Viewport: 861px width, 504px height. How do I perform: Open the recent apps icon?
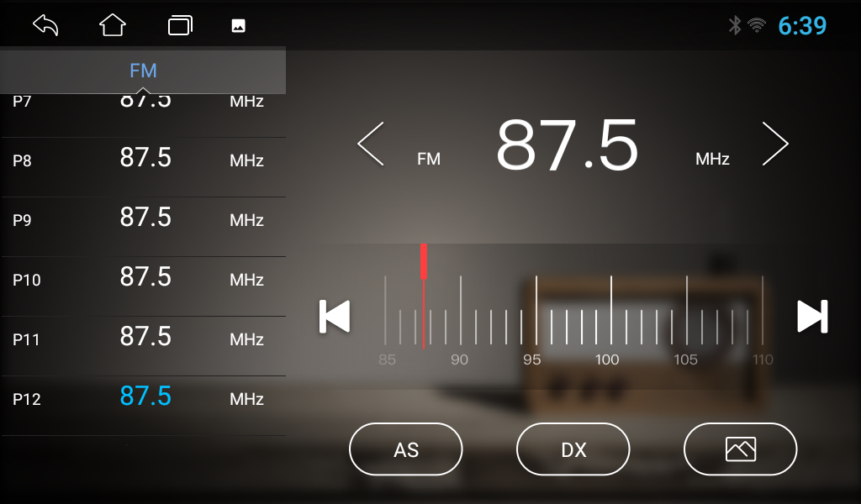pos(180,25)
